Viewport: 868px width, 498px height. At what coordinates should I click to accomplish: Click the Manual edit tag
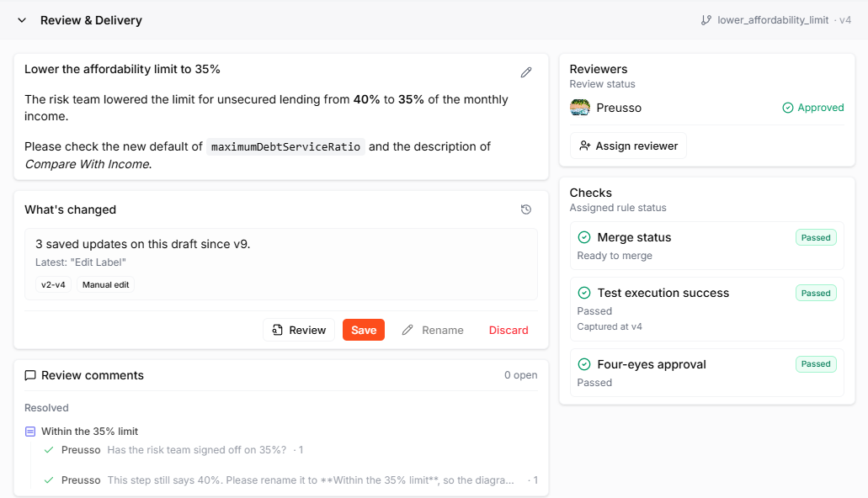click(106, 285)
